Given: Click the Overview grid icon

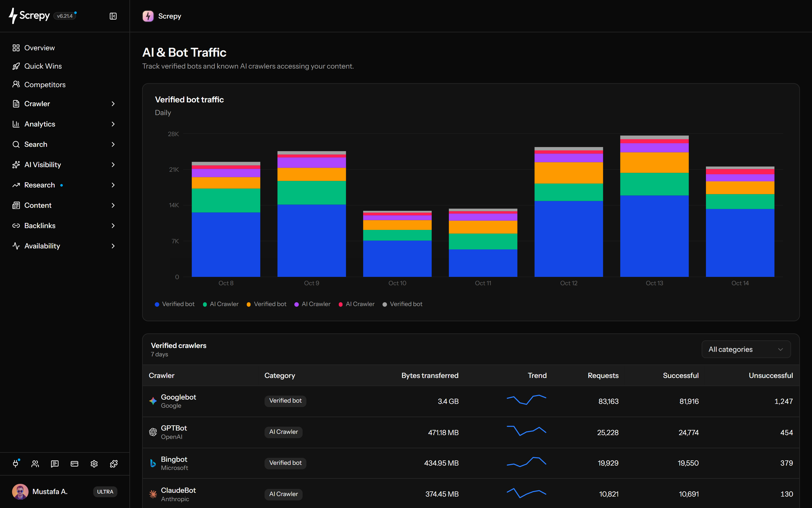Looking at the screenshot, I should coord(16,48).
